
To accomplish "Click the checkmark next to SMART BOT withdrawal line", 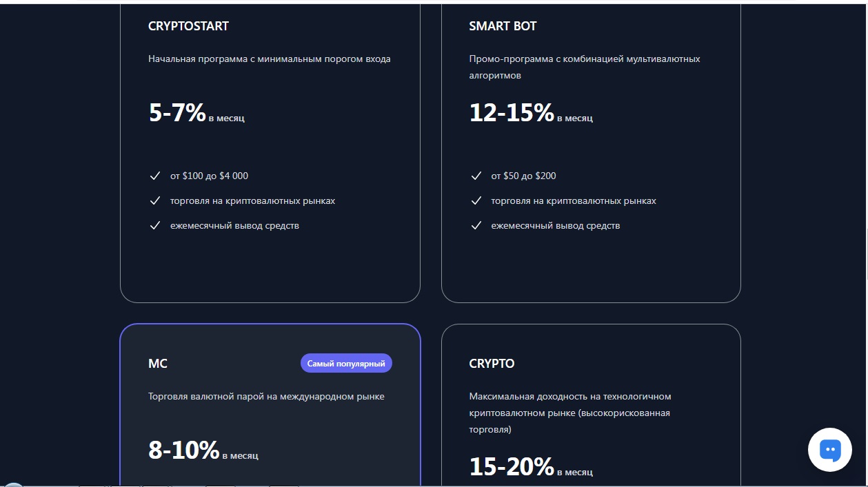I will coord(476,225).
